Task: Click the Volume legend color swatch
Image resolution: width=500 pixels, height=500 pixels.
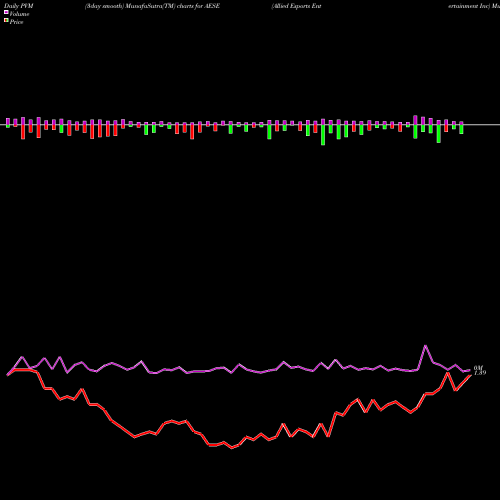Action: (x=6, y=13)
